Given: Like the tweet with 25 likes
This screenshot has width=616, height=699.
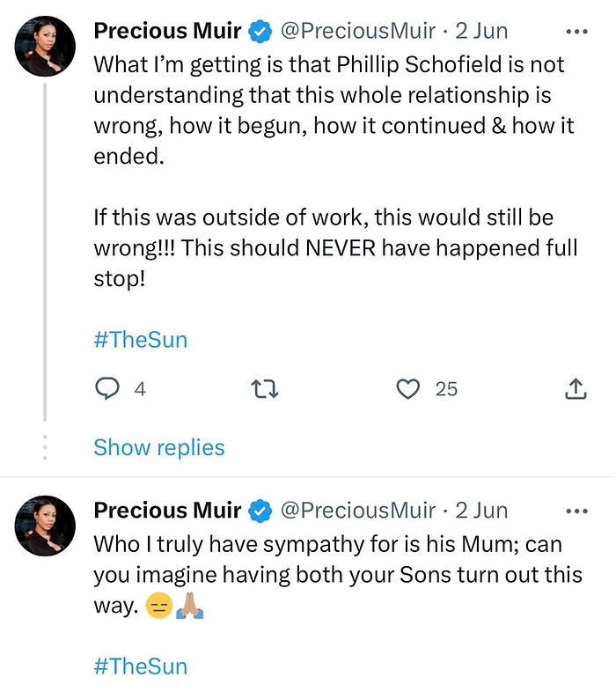Looking at the screenshot, I should 408,388.
